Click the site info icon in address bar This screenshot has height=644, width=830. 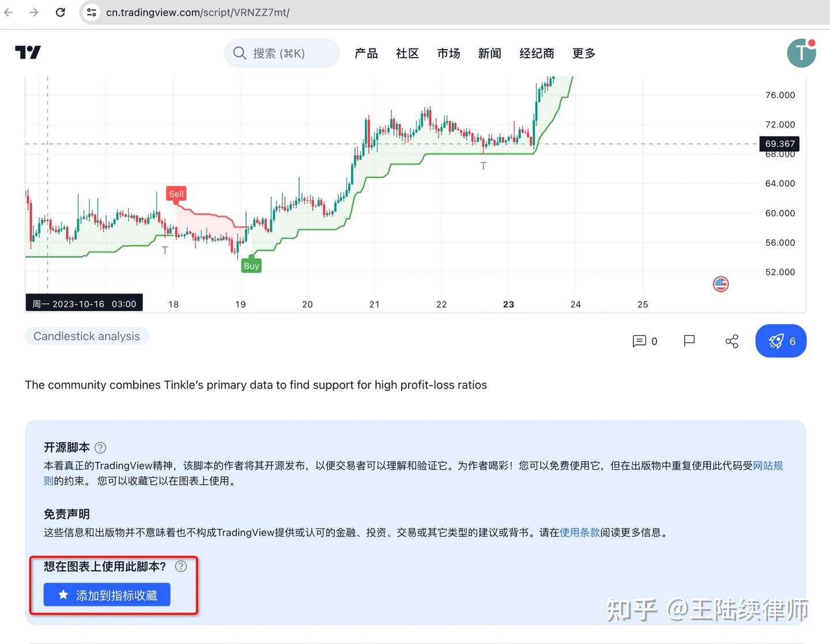tap(91, 12)
